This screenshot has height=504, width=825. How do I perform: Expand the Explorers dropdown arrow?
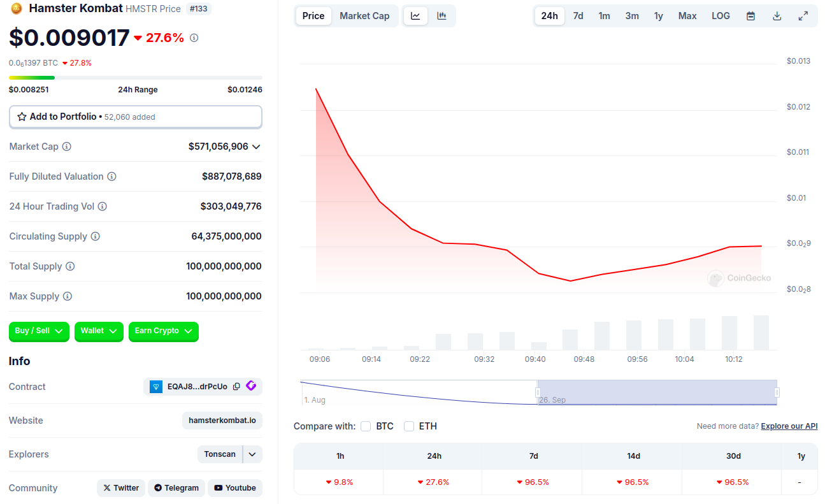[x=252, y=454]
